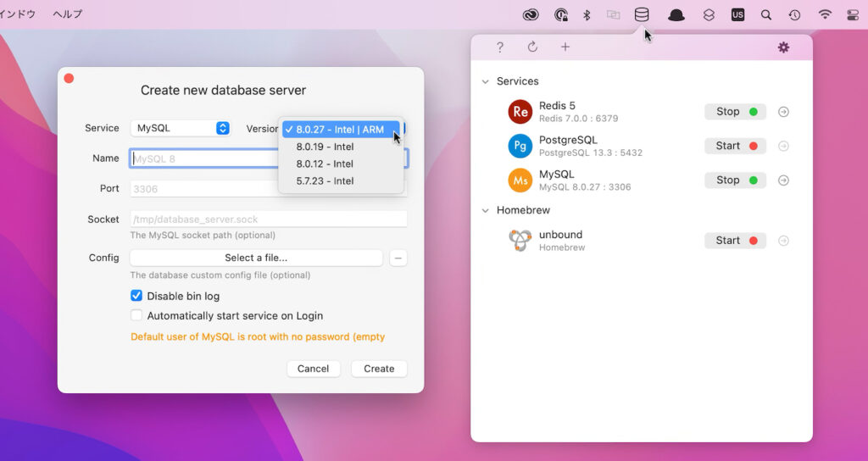The height and width of the screenshot is (461, 868).
Task: Collapse the Homebrew section
Action: click(486, 210)
